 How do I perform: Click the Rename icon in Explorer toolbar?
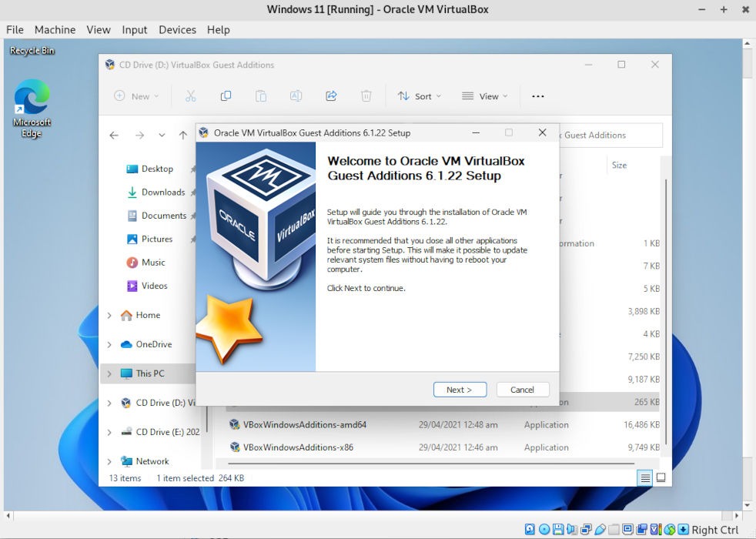pyautogui.click(x=296, y=95)
